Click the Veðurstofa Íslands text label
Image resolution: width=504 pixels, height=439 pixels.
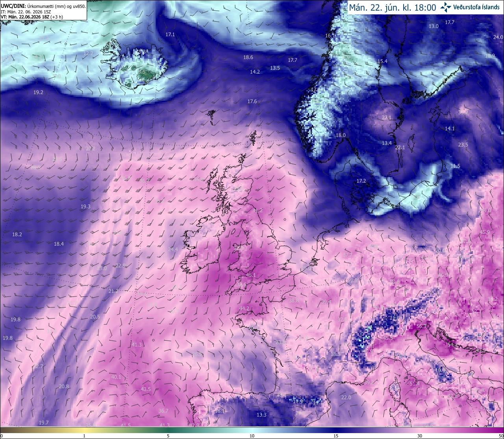pyautogui.click(x=476, y=7)
